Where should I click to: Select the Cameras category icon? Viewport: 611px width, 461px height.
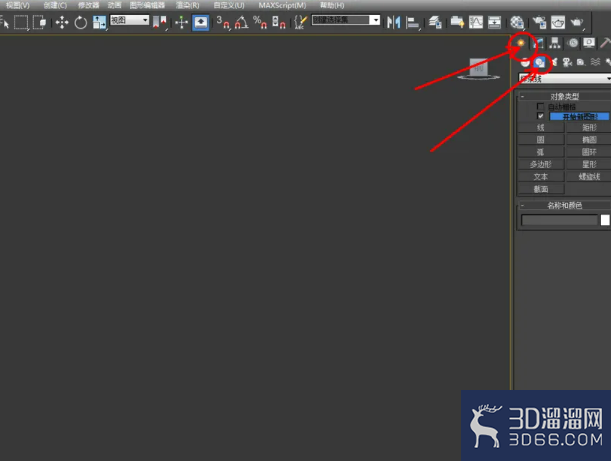click(x=567, y=62)
